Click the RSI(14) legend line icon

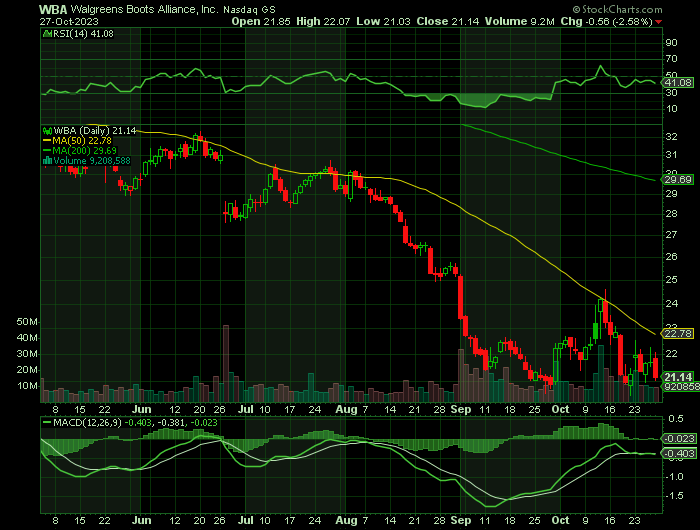click(x=47, y=33)
